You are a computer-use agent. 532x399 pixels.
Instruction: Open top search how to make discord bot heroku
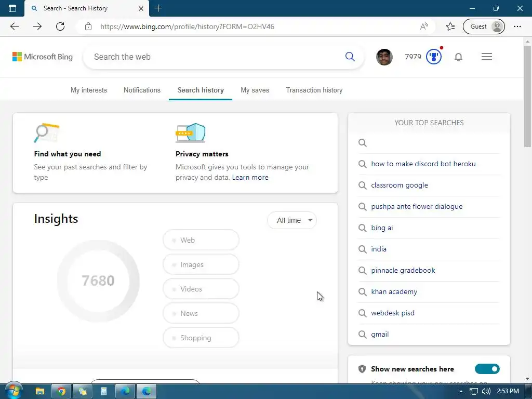coord(423,164)
